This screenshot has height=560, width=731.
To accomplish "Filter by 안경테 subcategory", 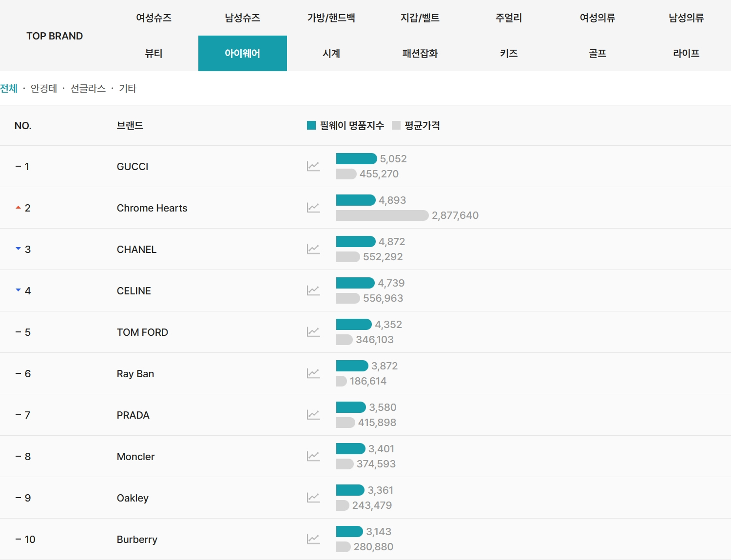I will coord(44,88).
